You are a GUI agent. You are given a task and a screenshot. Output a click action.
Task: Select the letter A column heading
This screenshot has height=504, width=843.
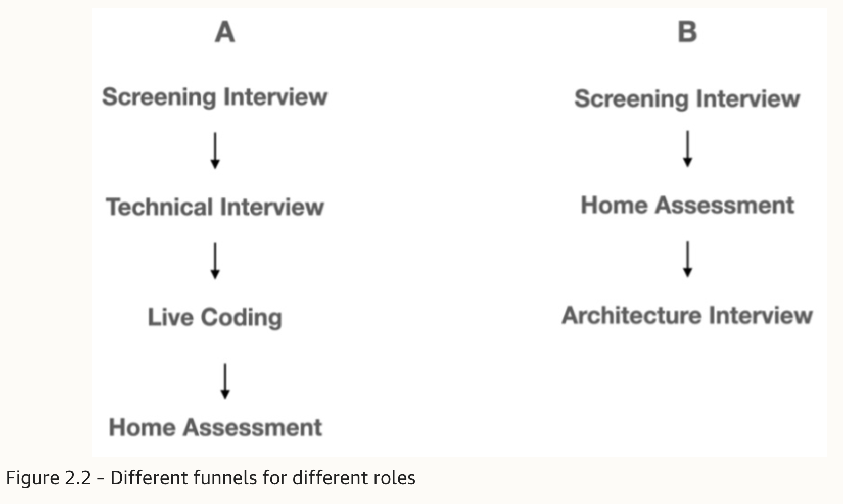point(225,32)
